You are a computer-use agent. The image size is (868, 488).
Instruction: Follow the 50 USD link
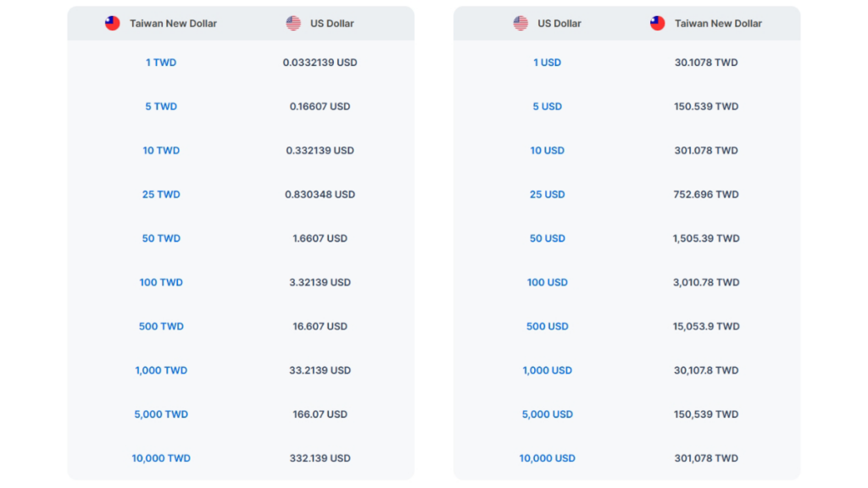548,239
